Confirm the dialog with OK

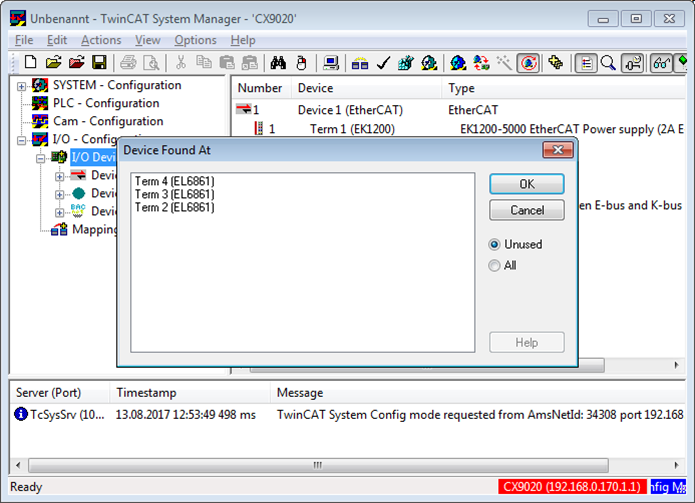[x=527, y=184]
